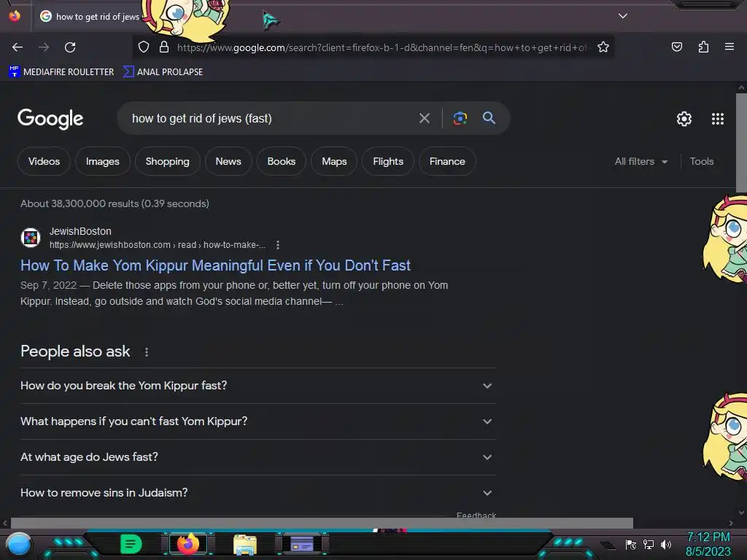Open File Explorer from the taskbar

pyautogui.click(x=245, y=544)
